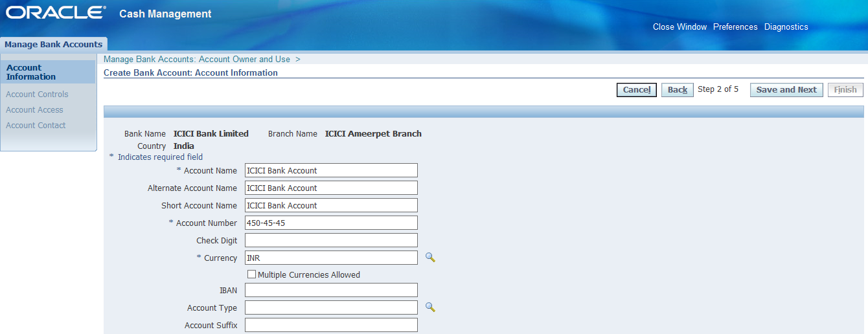Focus the Account Name text field
This screenshot has width=868, height=334.
click(x=331, y=170)
